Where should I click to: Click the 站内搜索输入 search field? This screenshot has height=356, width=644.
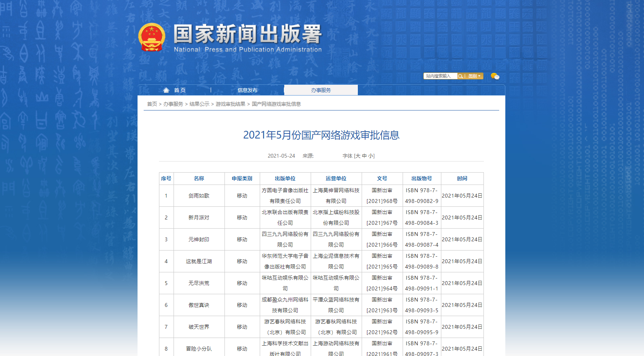click(x=440, y=76)
